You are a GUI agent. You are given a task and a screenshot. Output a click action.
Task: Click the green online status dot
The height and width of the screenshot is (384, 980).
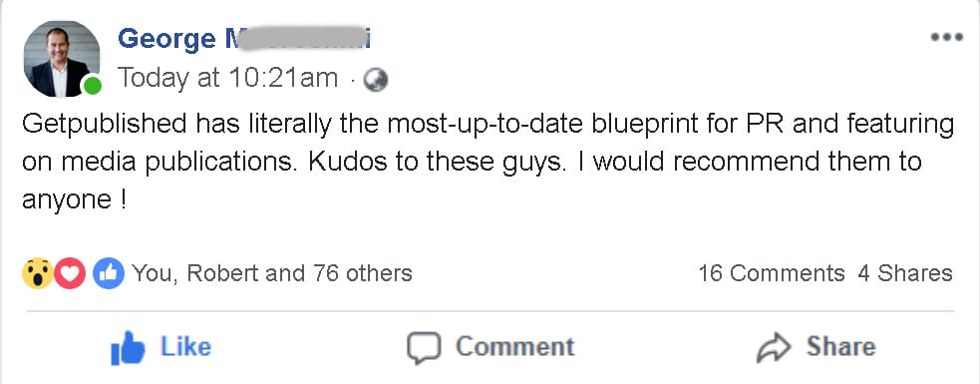click(93, 87)
